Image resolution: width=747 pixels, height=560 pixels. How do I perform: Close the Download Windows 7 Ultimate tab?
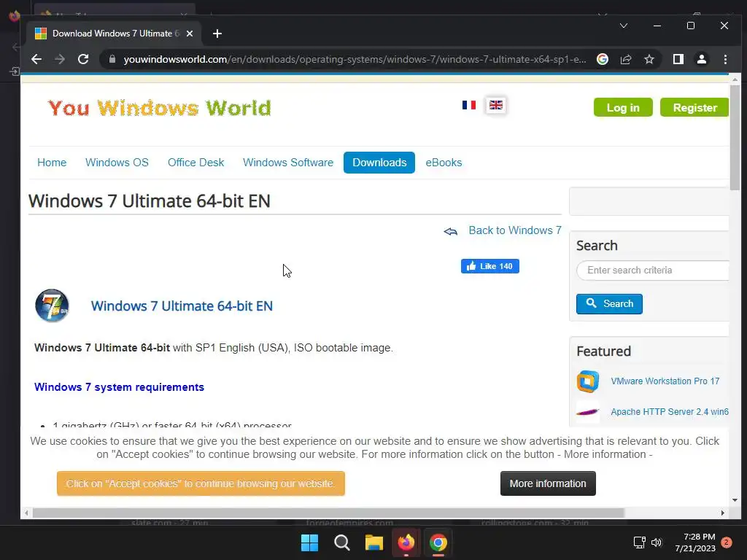point(190,34)
